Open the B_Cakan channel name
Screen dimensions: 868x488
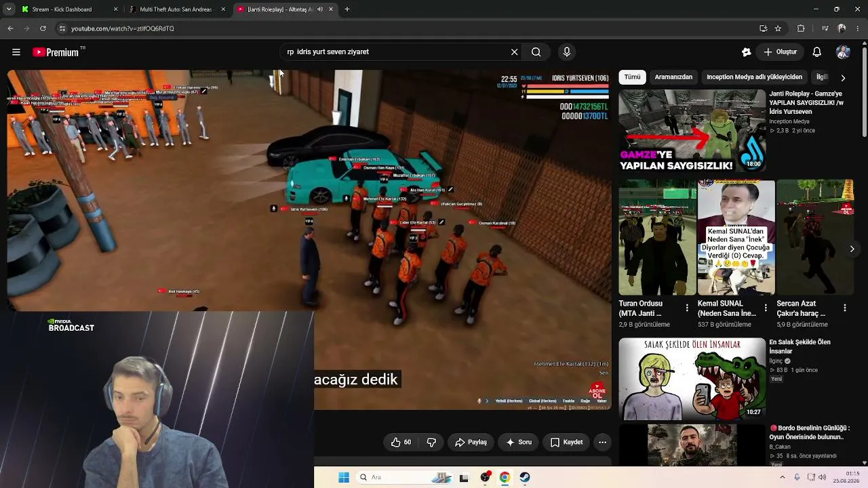click(x=781, y=447)
